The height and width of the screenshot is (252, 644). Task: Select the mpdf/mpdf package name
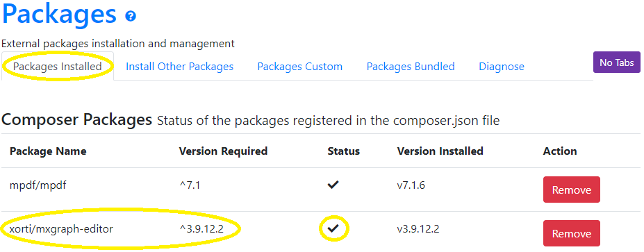[38, 185]
